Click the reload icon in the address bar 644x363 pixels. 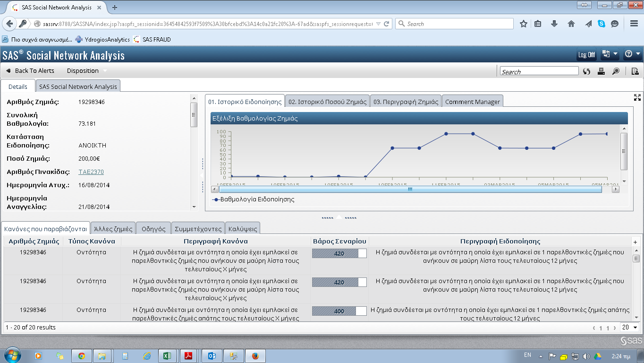pyautogui.click(x=387, y=24)
